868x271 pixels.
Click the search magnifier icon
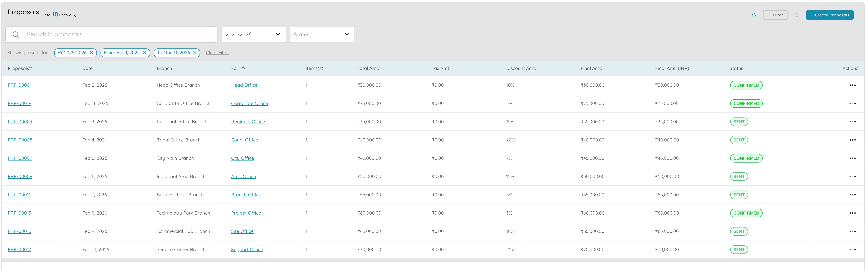pos(16,35)
